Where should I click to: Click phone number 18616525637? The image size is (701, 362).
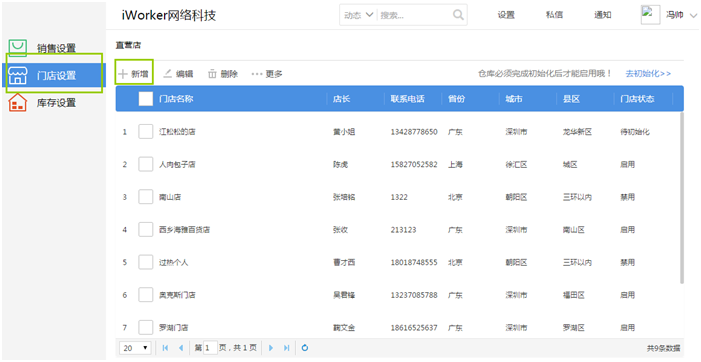point(414,328)
